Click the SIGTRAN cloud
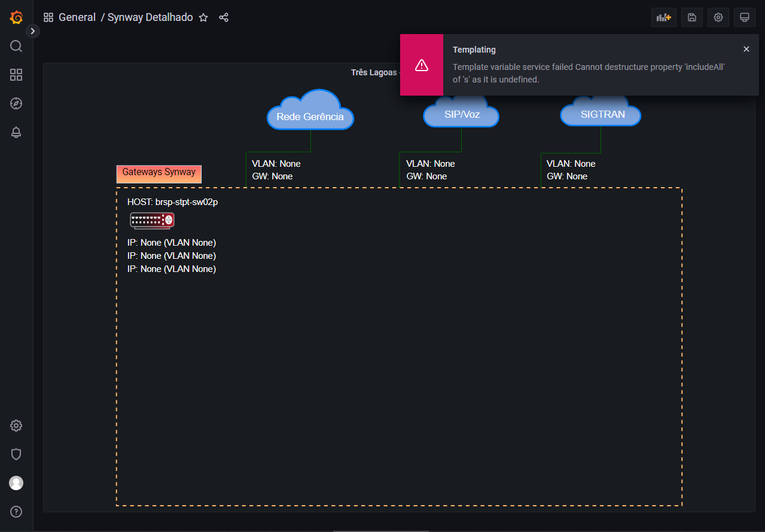 [x=601, y=112]
